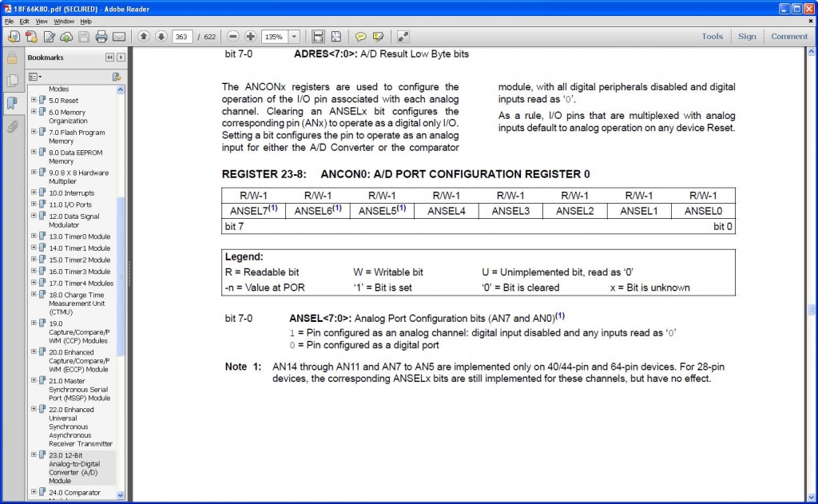Expand the 10.0 Interrupts bookmark

click(x=34, y=192)
